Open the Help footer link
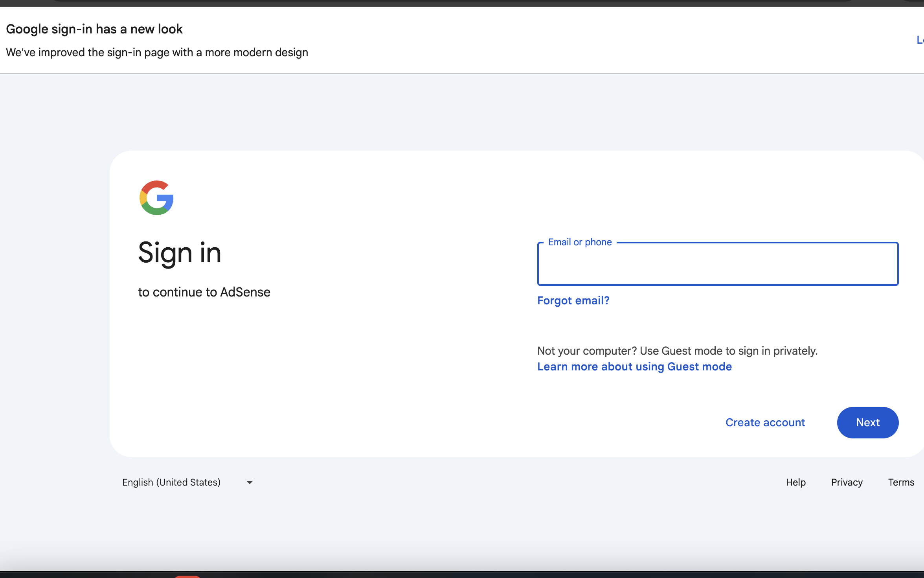The height and width of the screenshot is (578, 924). (x=795, y=482)
